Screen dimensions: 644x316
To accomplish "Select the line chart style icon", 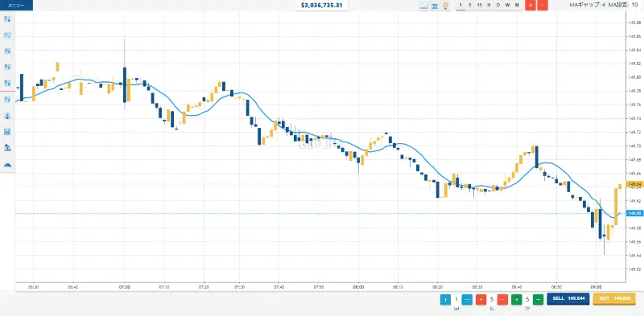I will click(424, 6).
